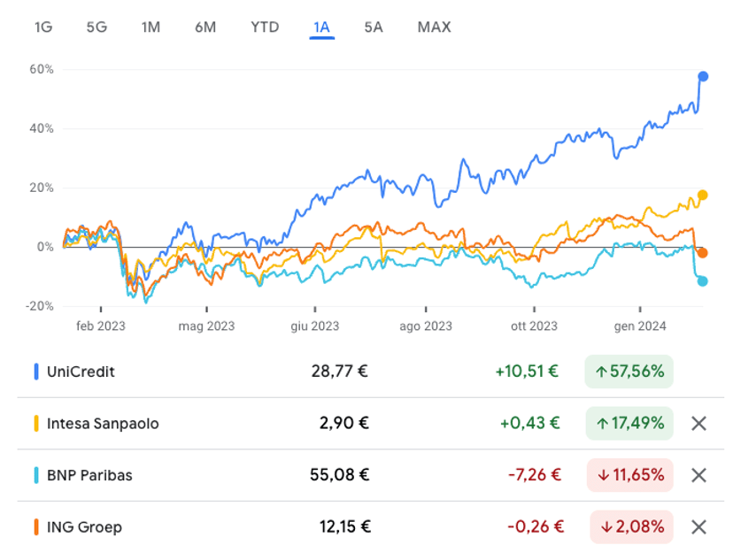Viewport: 733px width, 560px height.
Task: Select the 1M range tab
Action: tap(151, 27)
